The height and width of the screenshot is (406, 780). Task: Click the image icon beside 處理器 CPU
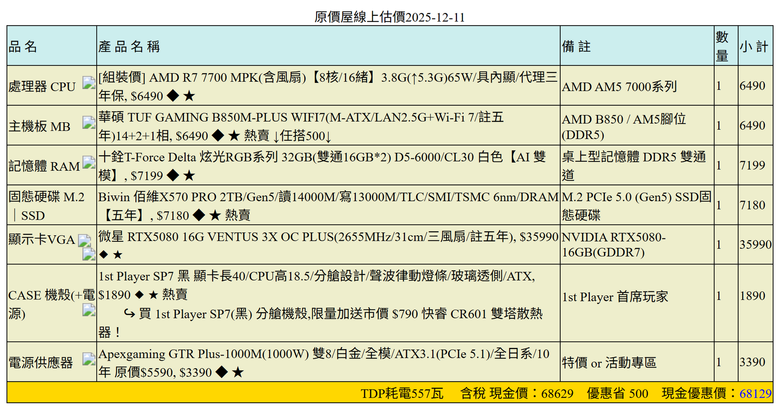pyautogui.click(x=89, y=83)
